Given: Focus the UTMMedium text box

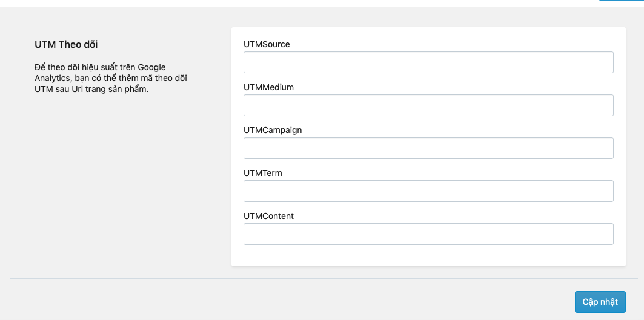Looking at the screenshot, I should point(428,105).
